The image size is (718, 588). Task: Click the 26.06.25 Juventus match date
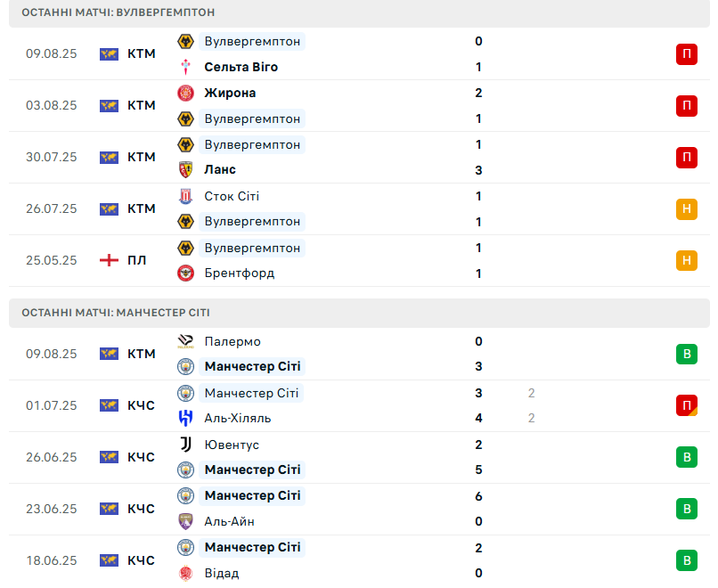point(52,457)
